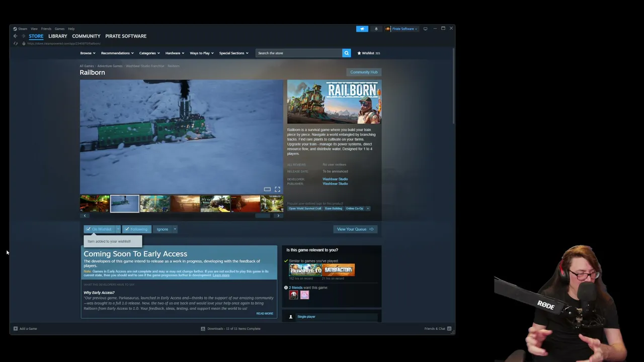The image size is (644, 362).
Task: Open the notifications bell
Action: pyautogui.click(x=376, y=29)
